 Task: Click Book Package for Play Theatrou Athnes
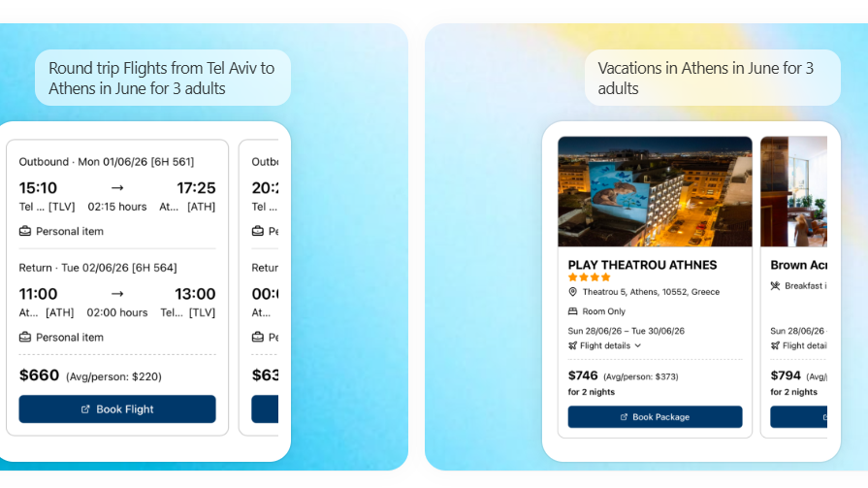[x=655, y=416]
